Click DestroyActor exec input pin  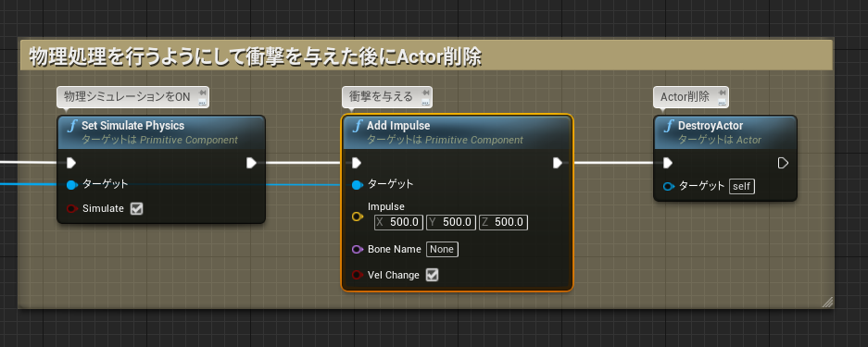[x=668, y=163]
